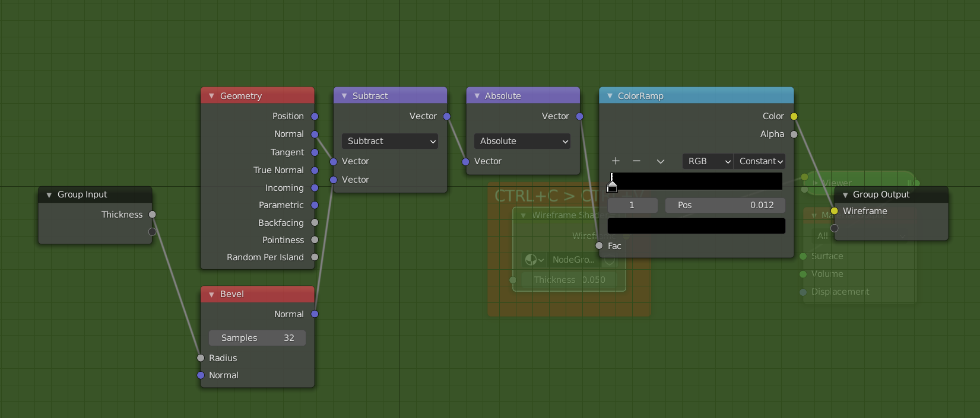Click the minus icon to remove a ColorRamp stop
The height and width of the screenshot is (418, 980).
[x=636, y=161]
